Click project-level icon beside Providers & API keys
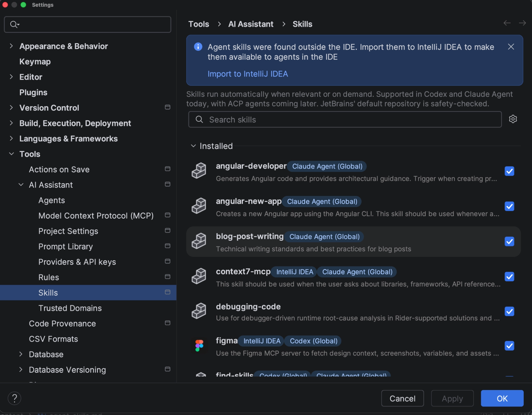The width and height of the screenshot is (532, 415). (x=167, y=261)
